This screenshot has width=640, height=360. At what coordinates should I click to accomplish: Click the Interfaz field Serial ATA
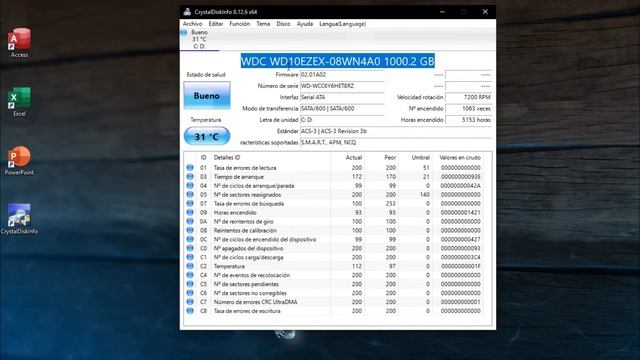point(342,97)
